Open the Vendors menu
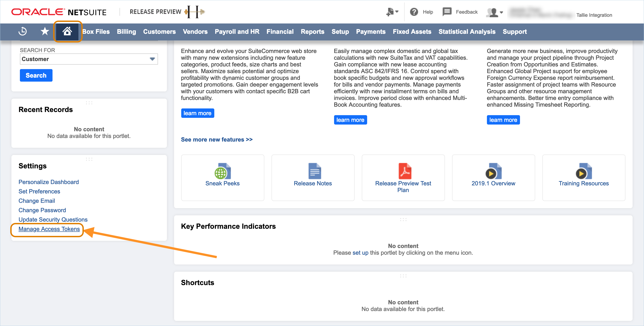Viewport: 644px width, 326px height. pos(195,32)
